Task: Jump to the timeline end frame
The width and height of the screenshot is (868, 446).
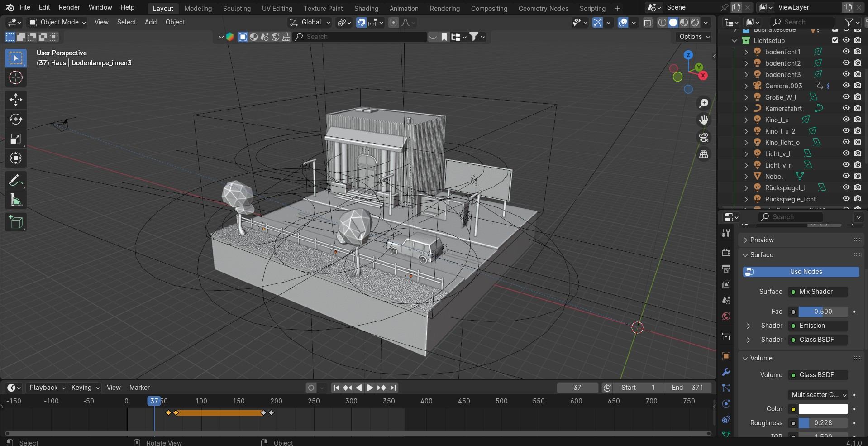Action: point(393,388)
